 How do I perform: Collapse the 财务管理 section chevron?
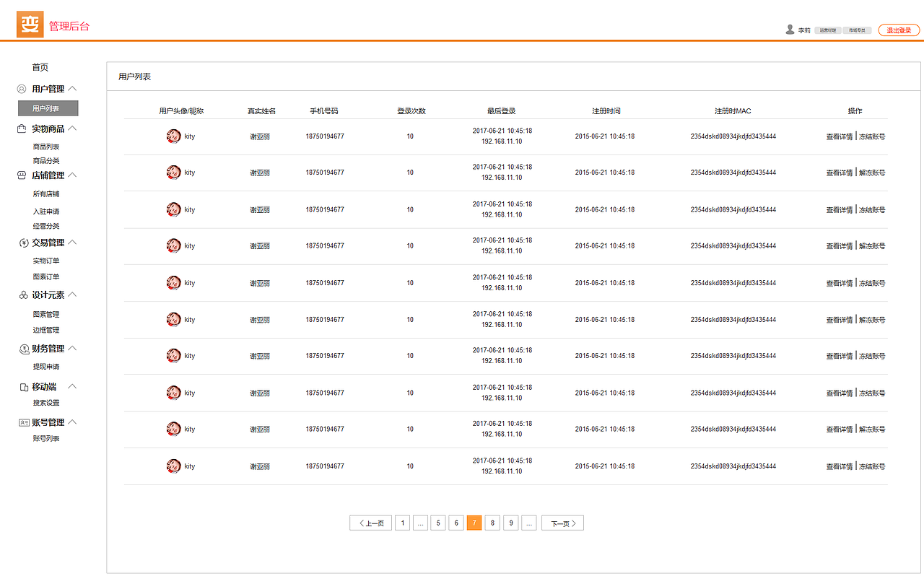tap(72, 348)
